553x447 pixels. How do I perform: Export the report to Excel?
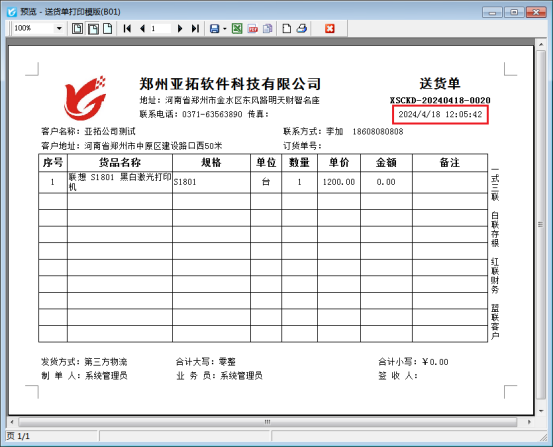pyautogui.click(x=237, y=28)
